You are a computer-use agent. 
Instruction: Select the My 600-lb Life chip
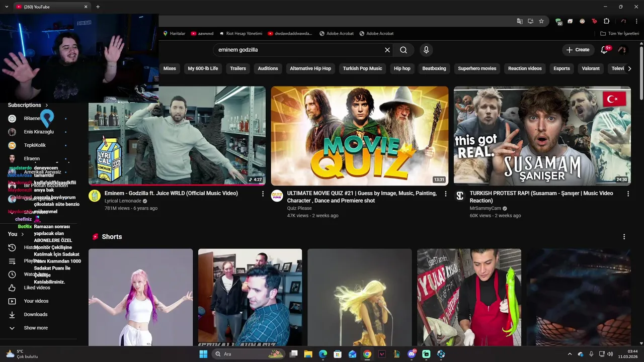[203, 68]
